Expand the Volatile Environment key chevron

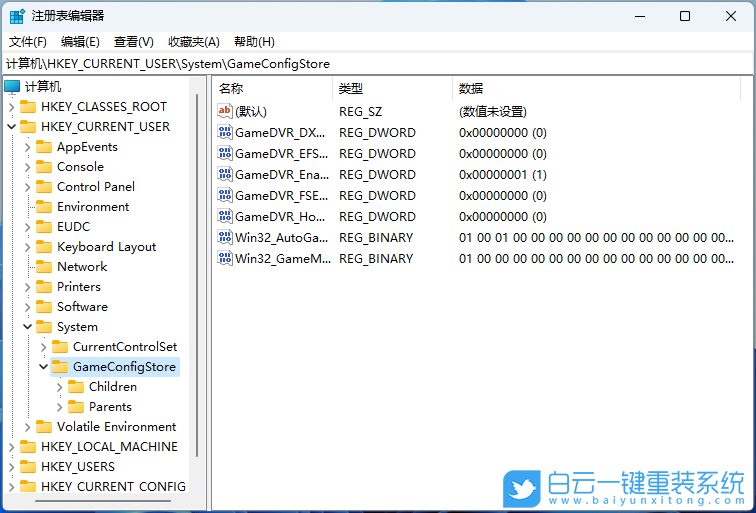pyautogui.click(x=27, y=427)
